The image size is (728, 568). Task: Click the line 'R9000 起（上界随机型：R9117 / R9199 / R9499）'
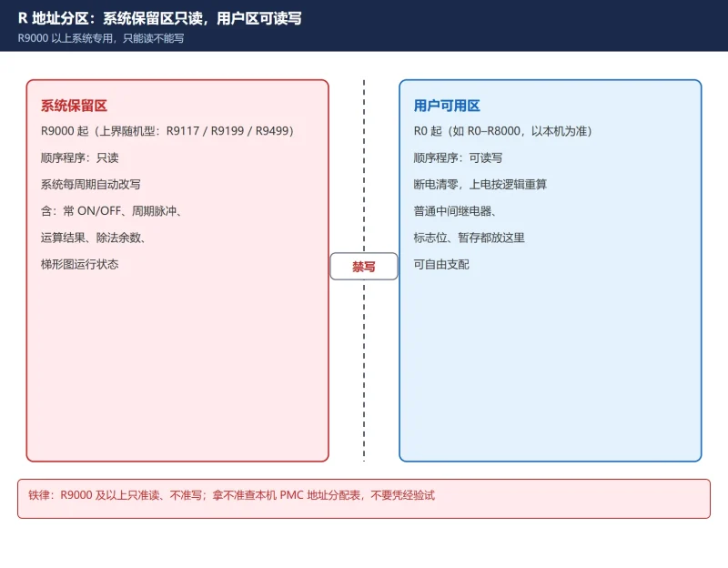click(167, 131)
